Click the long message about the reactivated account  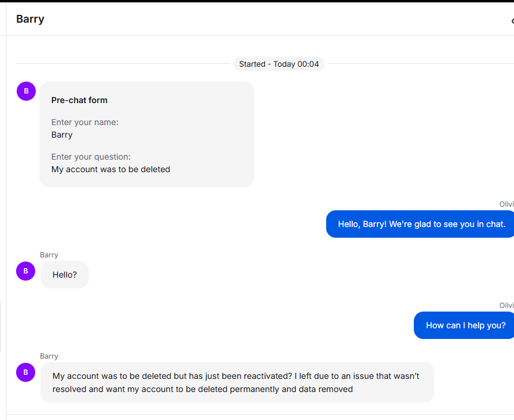[x=237, y=382]
